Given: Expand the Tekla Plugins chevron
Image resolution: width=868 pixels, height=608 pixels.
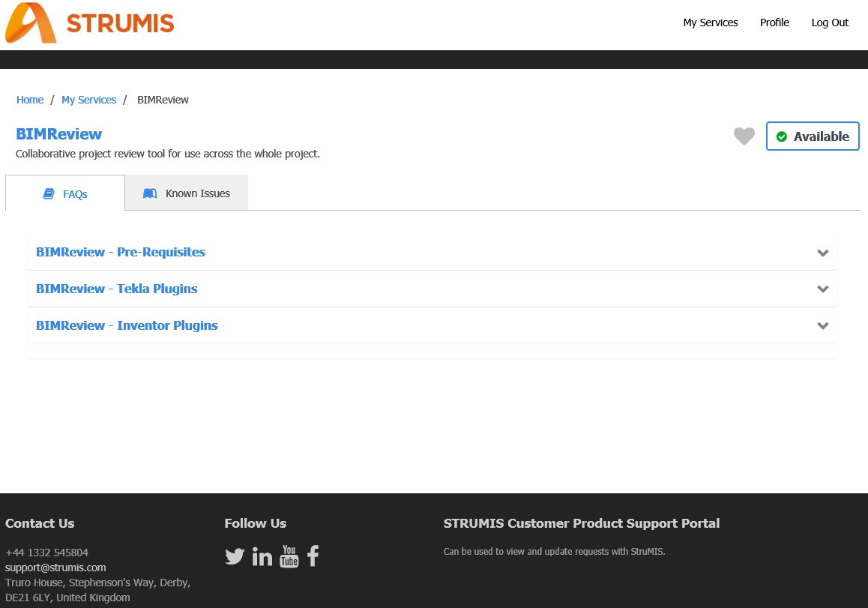Looking at the screenshot, I should 822,289.
